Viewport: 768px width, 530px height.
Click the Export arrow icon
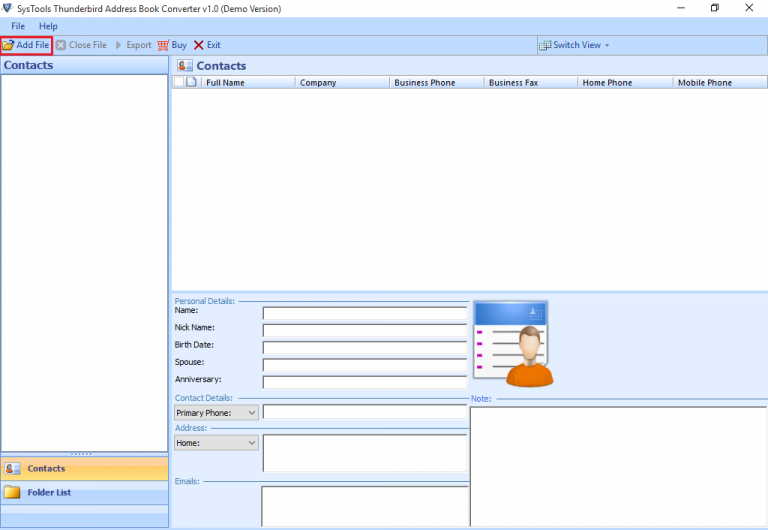(119, 45)
